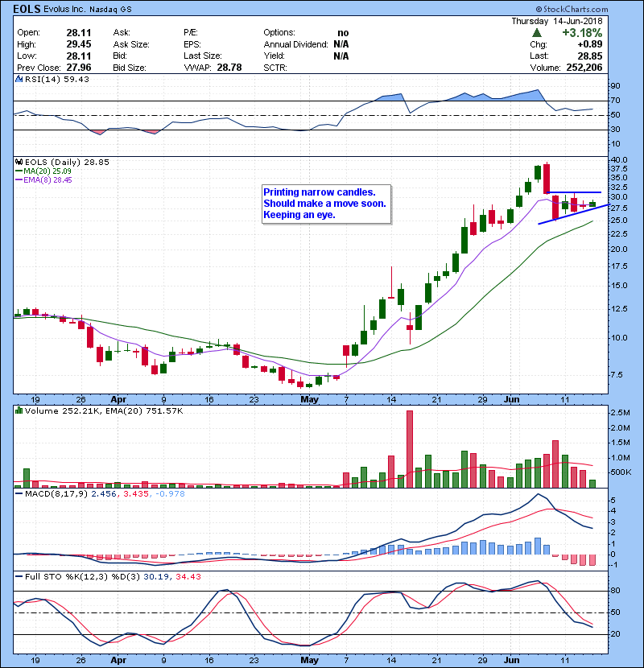Click the Open value 28.11
644x668 pixels.
coord(78,33)
